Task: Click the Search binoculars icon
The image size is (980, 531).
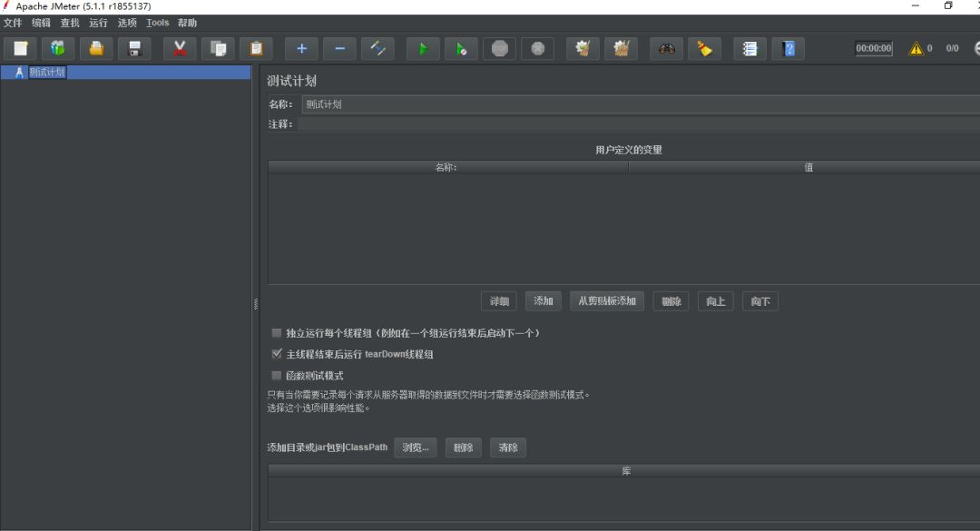Action: click(666, 49)
